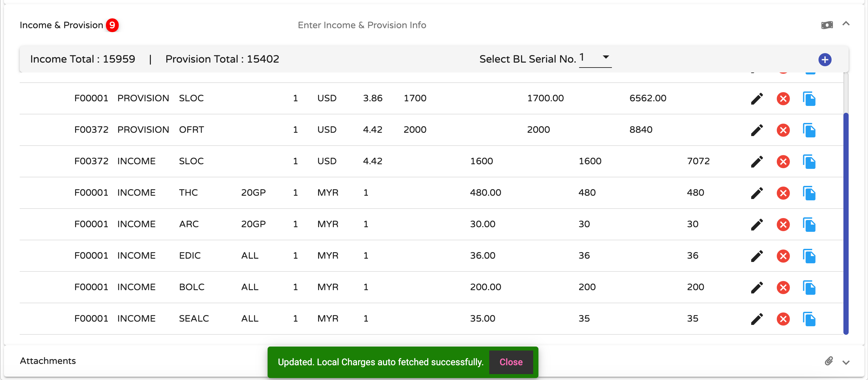Click the Income & Provision heading

[x=61, y=25]
